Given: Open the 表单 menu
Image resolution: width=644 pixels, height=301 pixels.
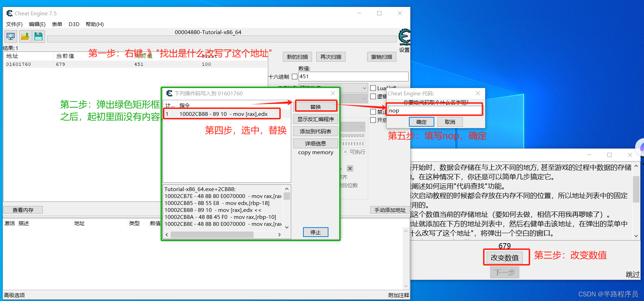Looking at the screenshot, I should coord(57,24).
